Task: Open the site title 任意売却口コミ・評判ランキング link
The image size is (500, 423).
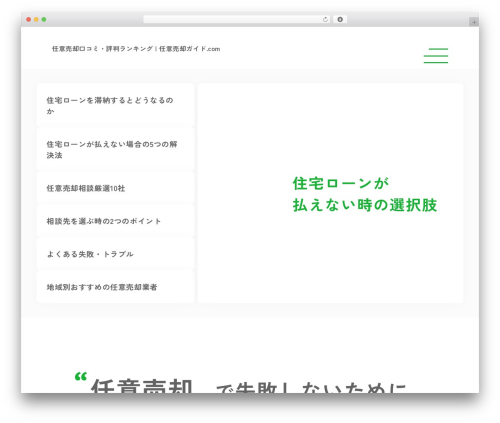Action: 136,49
